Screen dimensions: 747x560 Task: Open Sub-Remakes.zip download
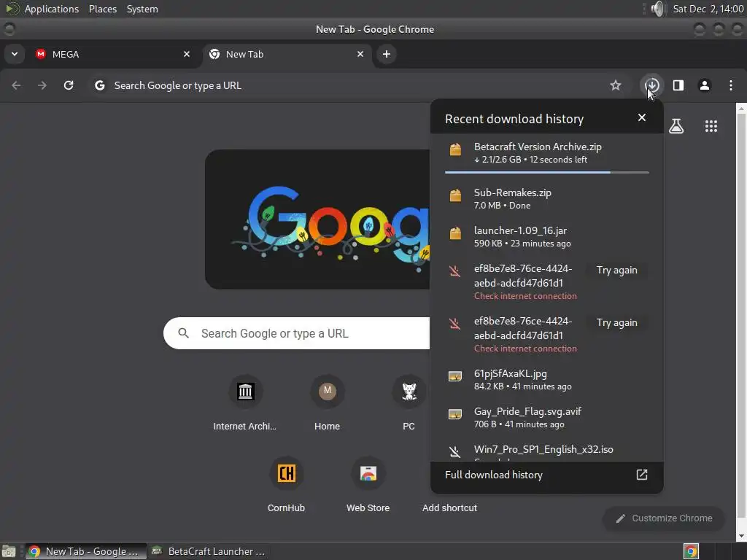tap(546, 198)
